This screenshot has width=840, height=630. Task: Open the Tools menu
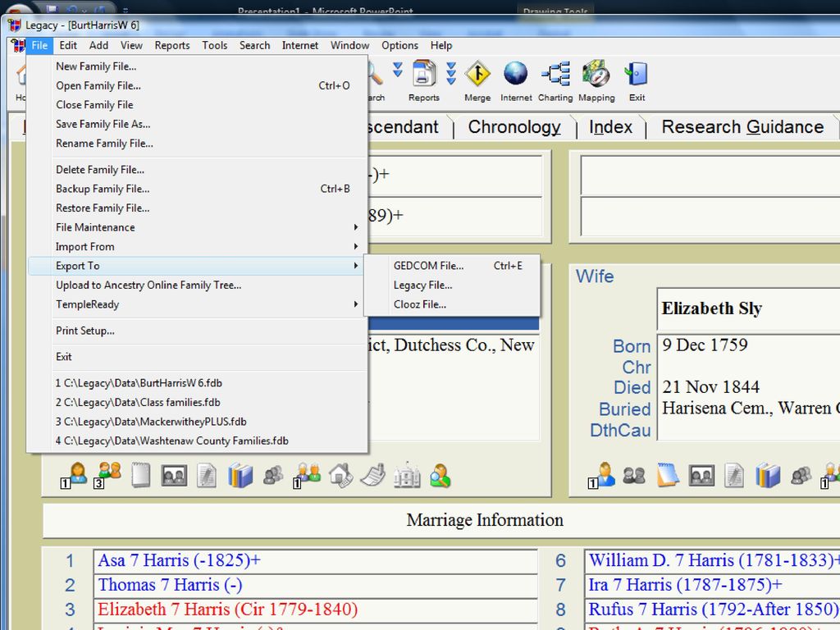(214, 46)
